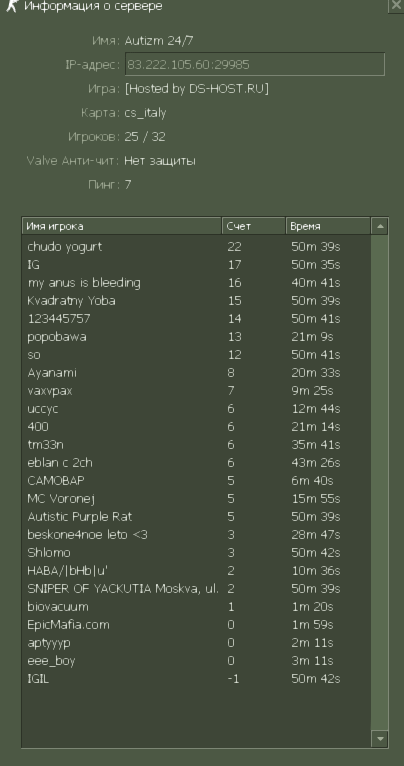Viewport: 404px width, 766px height.
Task: Select player Shlomo in the list
Action: (x=196, y=553)
